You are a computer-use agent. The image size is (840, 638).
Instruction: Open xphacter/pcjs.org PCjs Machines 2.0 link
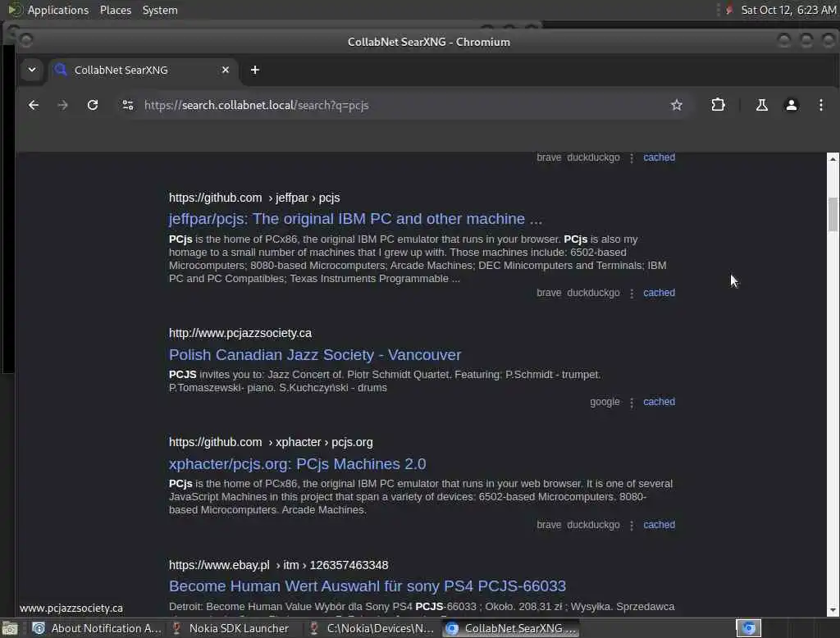click(x=297, y=464)
